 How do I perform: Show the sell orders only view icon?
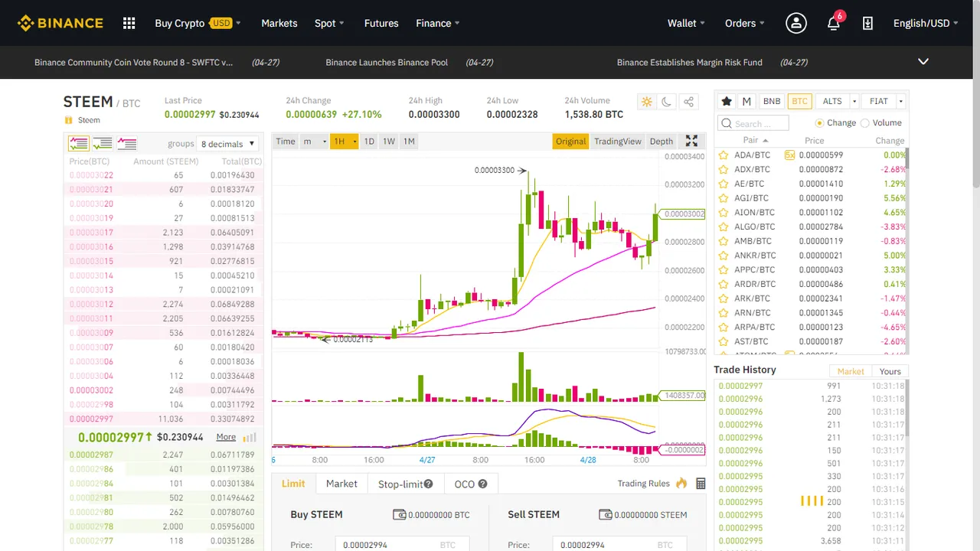click(x=127, y=143)
